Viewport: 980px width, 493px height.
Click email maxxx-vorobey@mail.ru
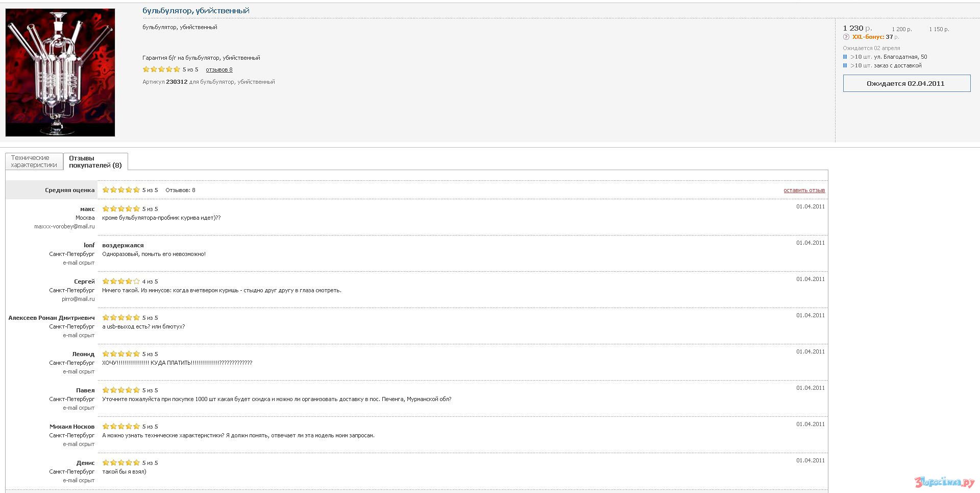[64, 226]
